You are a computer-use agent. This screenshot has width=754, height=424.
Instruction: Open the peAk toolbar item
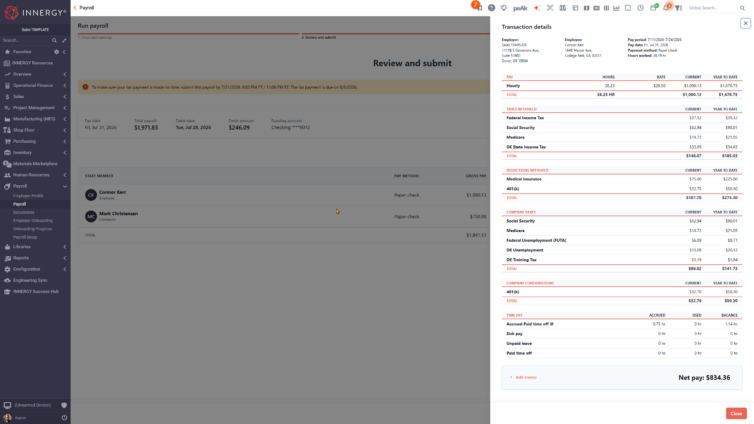click(x=520, y=8)
